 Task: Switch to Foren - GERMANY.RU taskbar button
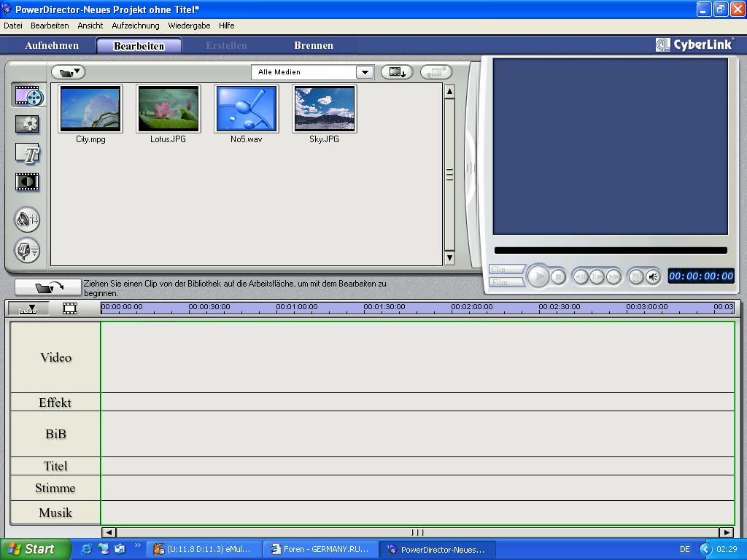(321, 550)
